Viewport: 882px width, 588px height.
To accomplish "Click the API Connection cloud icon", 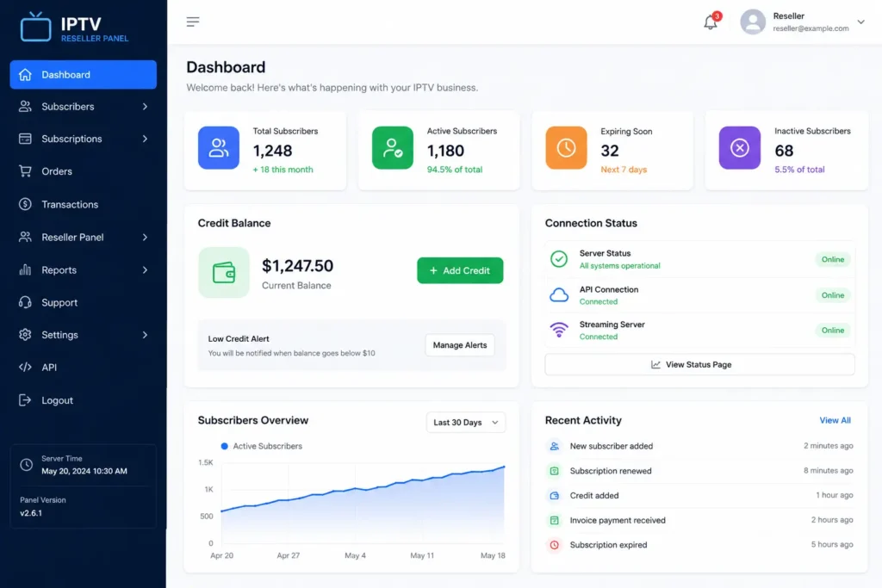I will point(558,295).
